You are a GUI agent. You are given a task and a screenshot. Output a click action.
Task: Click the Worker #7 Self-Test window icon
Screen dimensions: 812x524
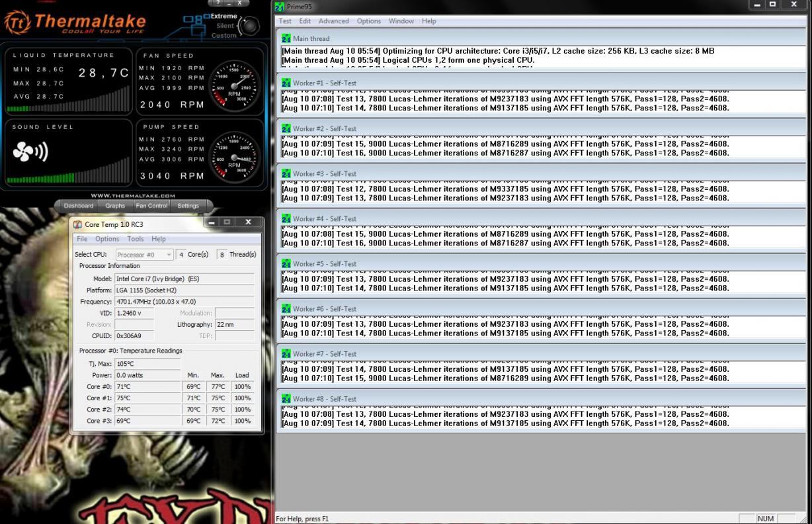click(286, 354)
